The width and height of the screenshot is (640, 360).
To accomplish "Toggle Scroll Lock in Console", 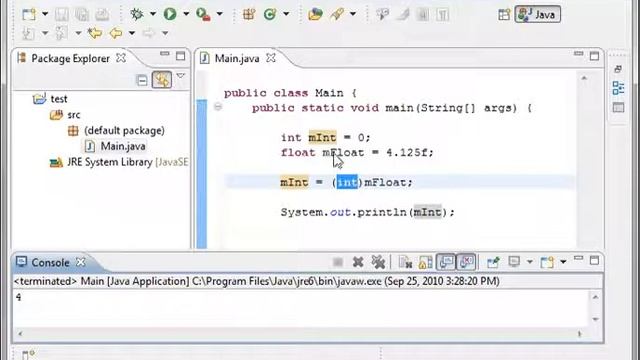I will click(x=425, y=262).
